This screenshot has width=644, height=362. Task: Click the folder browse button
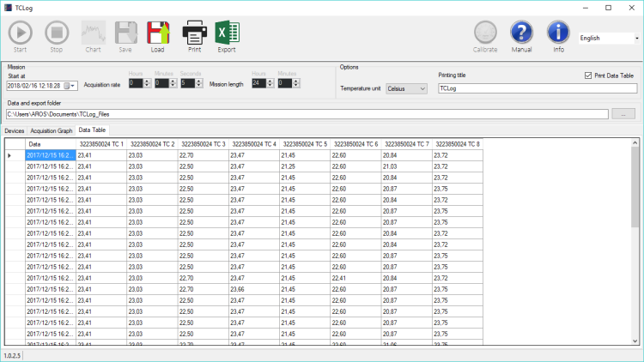pos(623,114)
